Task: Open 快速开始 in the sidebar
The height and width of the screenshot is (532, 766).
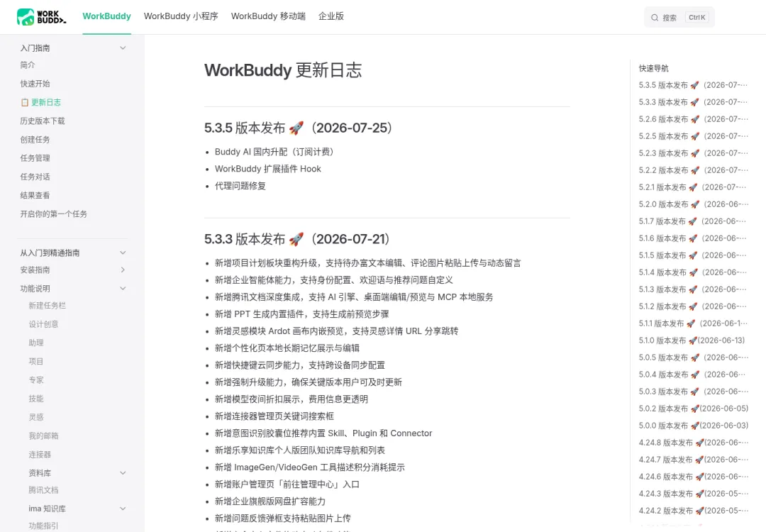Action: [35, 84]
